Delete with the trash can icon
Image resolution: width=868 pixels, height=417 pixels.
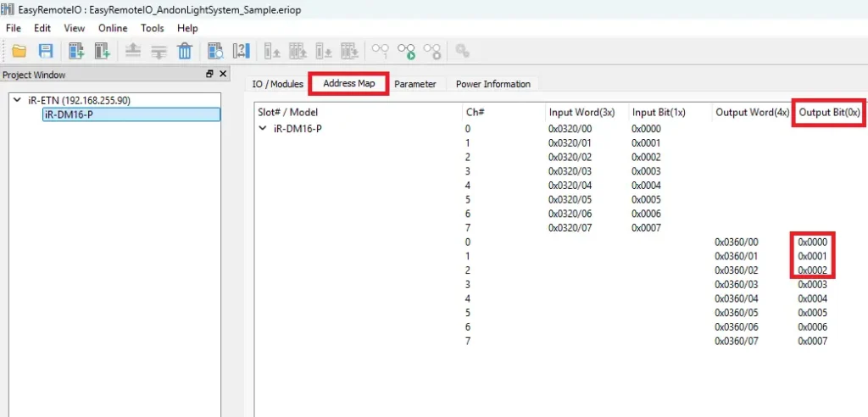tap(184, 52)
